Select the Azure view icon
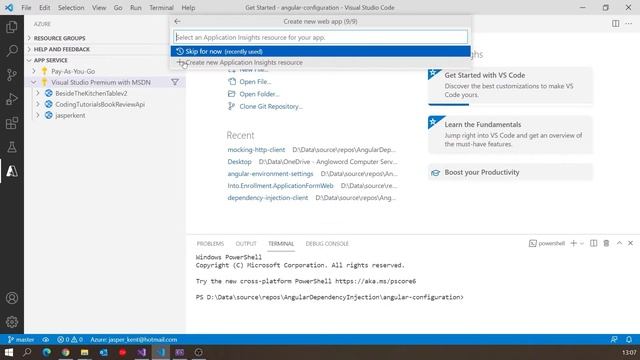The width and height of the screenshot is (640, 360). [x=12, y=171]
